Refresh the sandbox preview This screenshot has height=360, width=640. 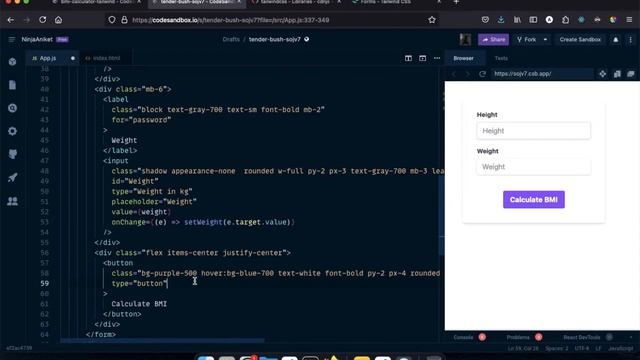pyautogui.click(x=482, y=74)
